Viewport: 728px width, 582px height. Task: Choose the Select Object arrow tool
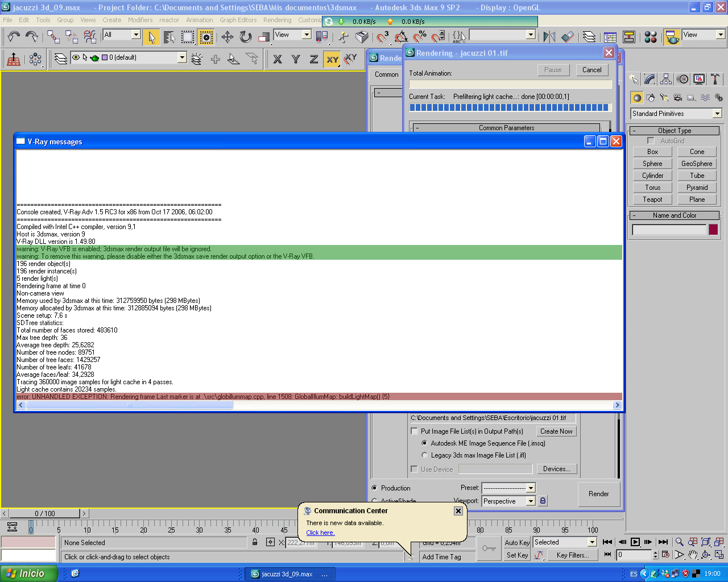151,37
